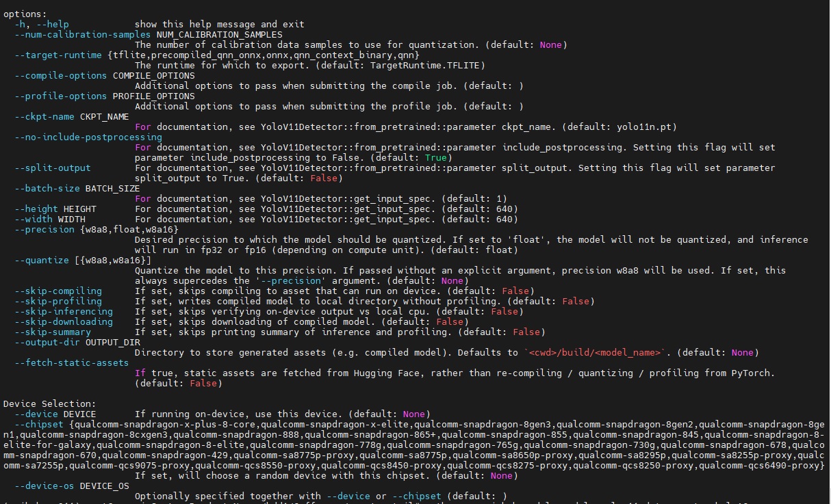Viewport: 831px width, 504px height.
Task: Click the --split-output option flag
Action: (x=53, y=168)
